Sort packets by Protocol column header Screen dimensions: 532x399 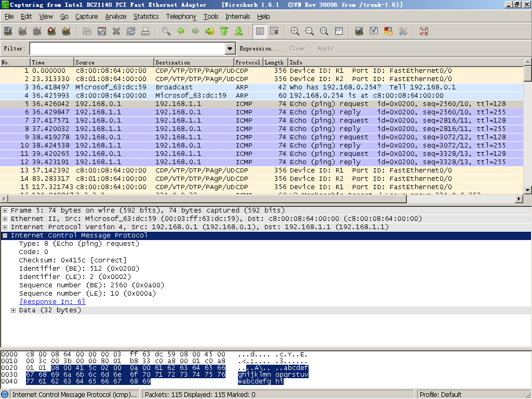[248, 62]
